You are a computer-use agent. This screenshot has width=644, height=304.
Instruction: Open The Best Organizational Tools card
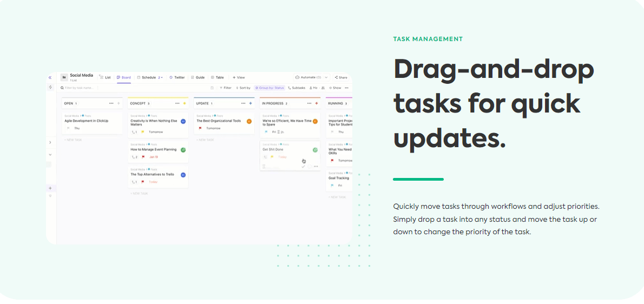click(x=224, y=123)
